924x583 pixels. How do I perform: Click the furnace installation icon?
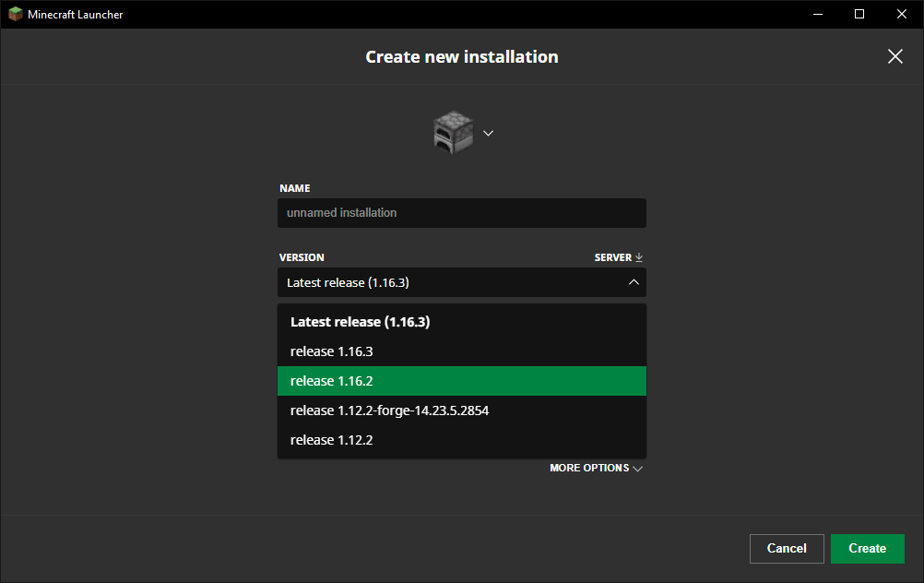(453, 133)
